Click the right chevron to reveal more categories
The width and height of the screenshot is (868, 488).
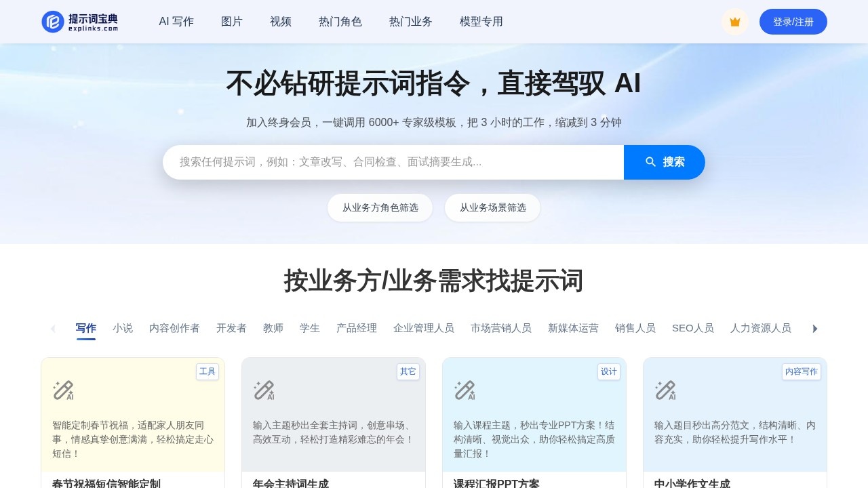(x=815, y=329)
